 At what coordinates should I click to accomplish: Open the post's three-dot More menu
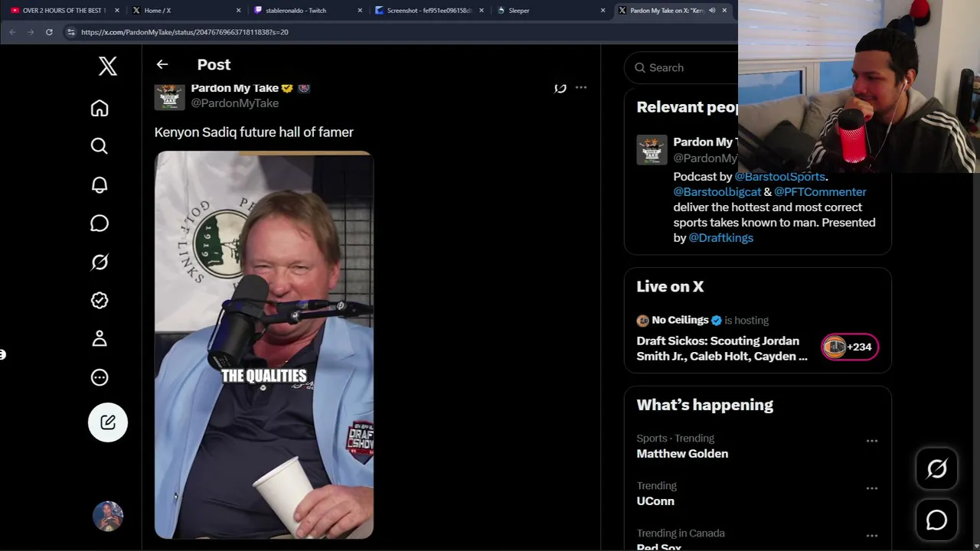pos(581,88)
